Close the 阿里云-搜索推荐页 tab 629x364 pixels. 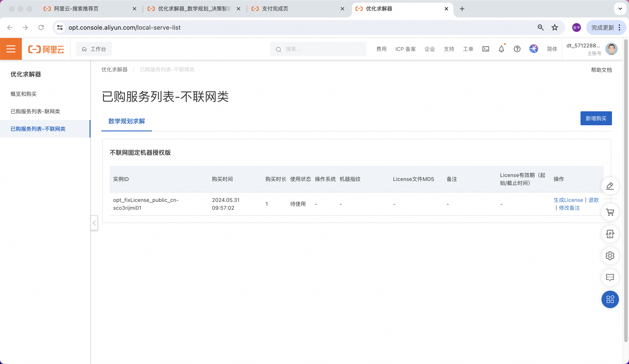click(x=134, y=9)
